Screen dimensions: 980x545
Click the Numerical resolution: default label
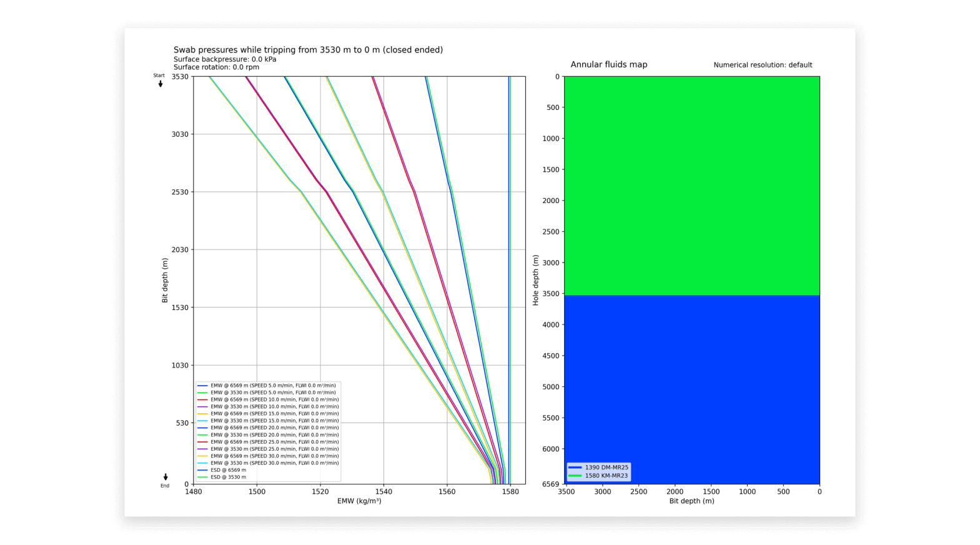click(x=763, y=65)
